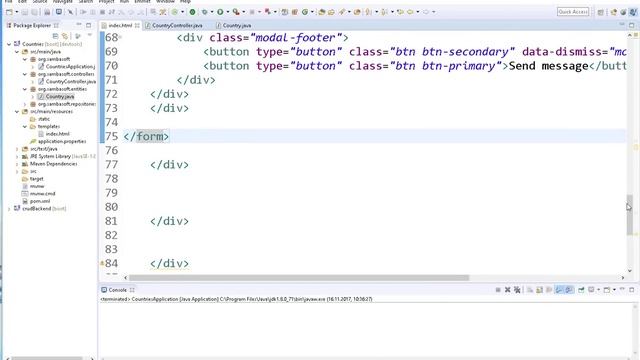Image resolution: width=640 pixels, height=360 pixels.
Task: Click the Run Last Tool icon
Action: pyautogui.click(x=236, y=12)
